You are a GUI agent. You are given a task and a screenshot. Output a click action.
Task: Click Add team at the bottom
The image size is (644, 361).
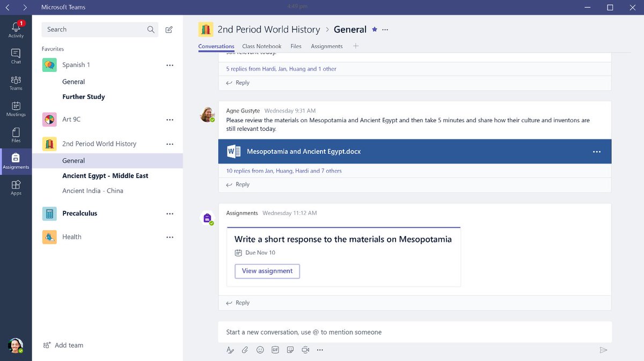(x=63, y=345)
